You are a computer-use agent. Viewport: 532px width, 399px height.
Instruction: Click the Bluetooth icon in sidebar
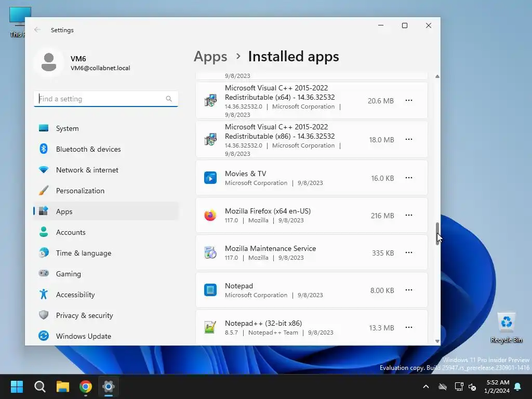pos(44,149)
